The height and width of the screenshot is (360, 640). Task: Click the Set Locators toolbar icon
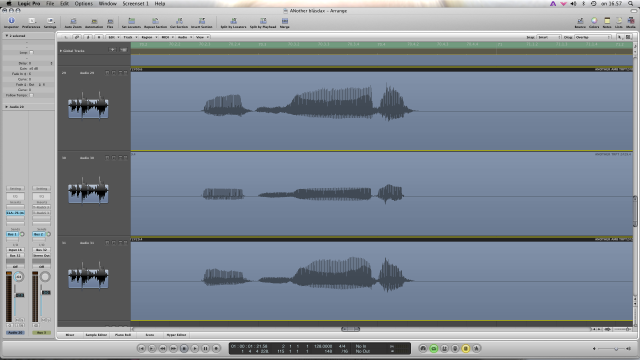(x=131, y=22)
